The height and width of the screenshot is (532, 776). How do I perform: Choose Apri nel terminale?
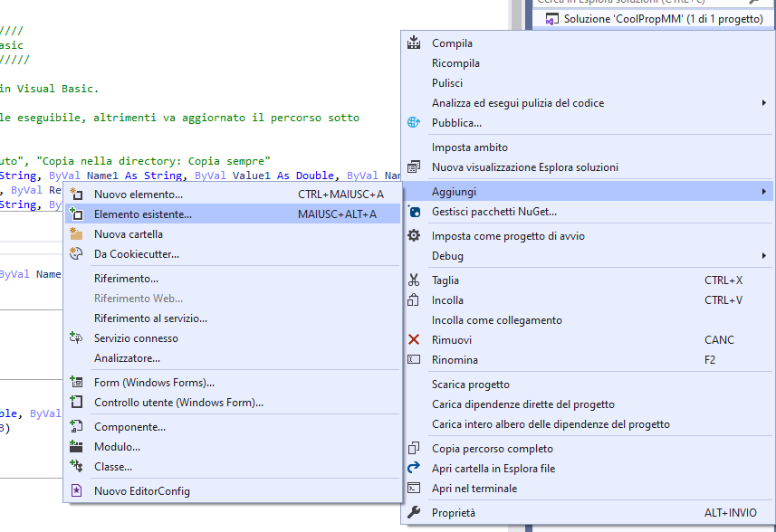pos(588,488)
